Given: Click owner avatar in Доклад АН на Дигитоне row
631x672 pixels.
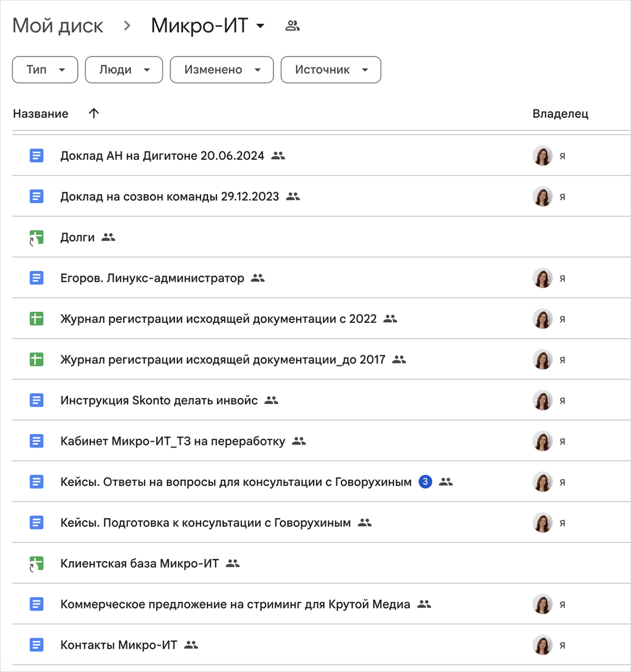Looking at the screenshot, I should click(543, 156).
